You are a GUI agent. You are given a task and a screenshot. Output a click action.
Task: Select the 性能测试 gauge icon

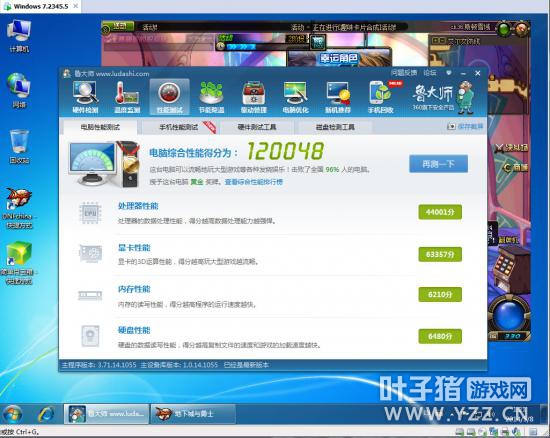pos(169,97)
